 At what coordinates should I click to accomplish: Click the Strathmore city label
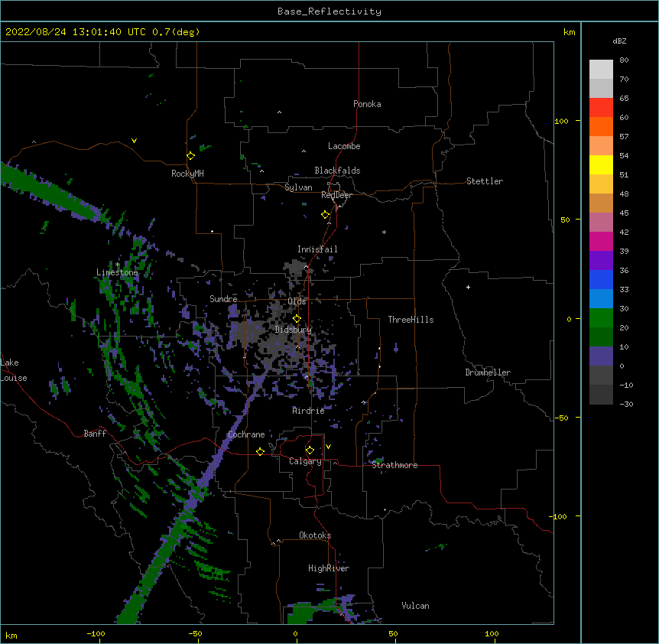click(394, 465)
